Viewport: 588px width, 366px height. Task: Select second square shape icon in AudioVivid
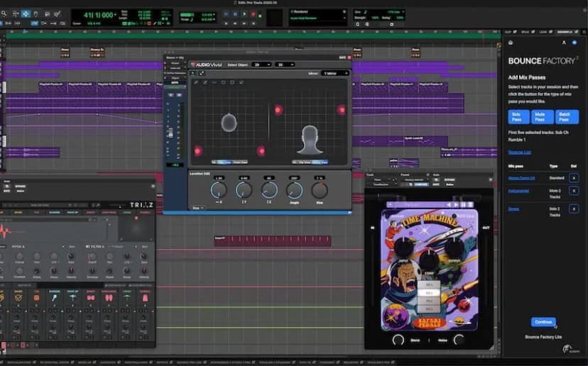(x=232, y=82)
